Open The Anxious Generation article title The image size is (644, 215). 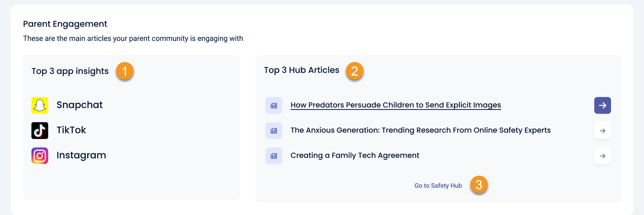420,130
